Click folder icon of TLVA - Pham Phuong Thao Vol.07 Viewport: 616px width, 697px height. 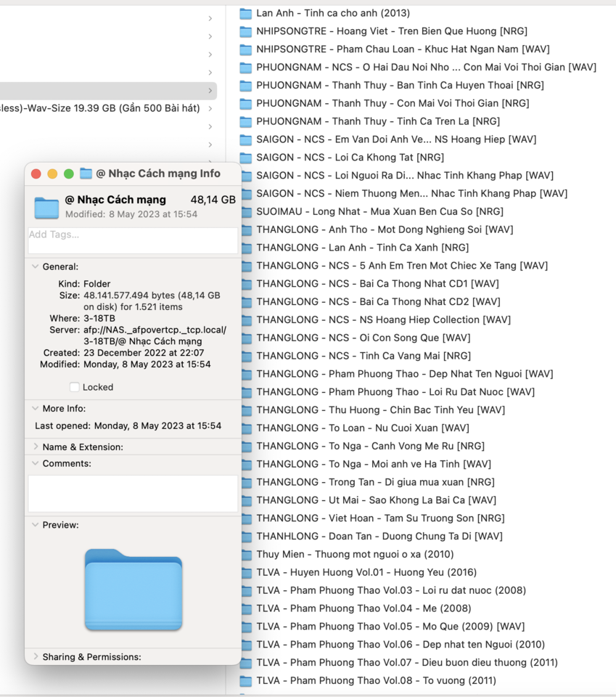tap(246, 663)
